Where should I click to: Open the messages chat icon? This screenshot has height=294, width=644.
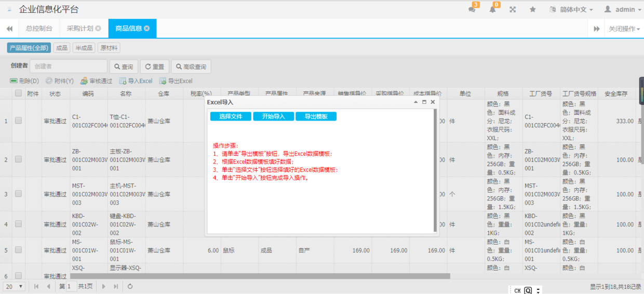point(472,9)
